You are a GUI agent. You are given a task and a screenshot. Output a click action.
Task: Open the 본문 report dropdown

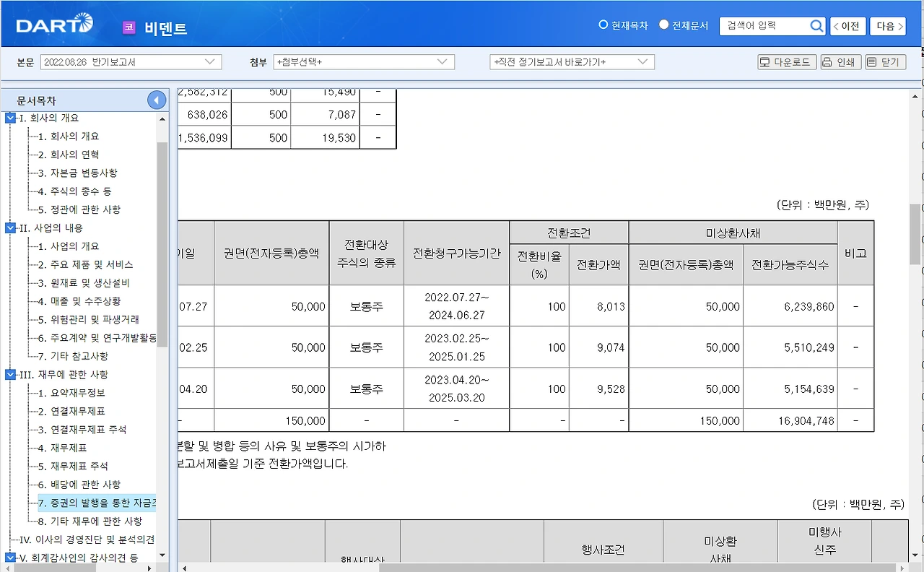131,62
